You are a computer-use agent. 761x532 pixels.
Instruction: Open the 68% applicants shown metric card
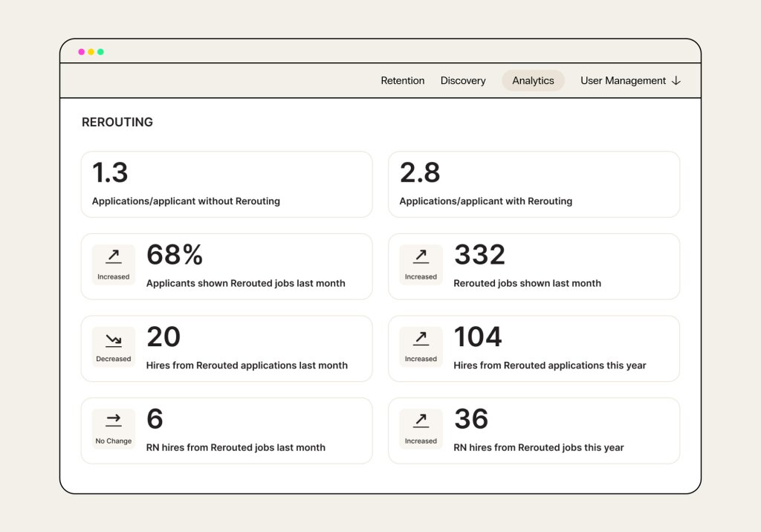227,266
